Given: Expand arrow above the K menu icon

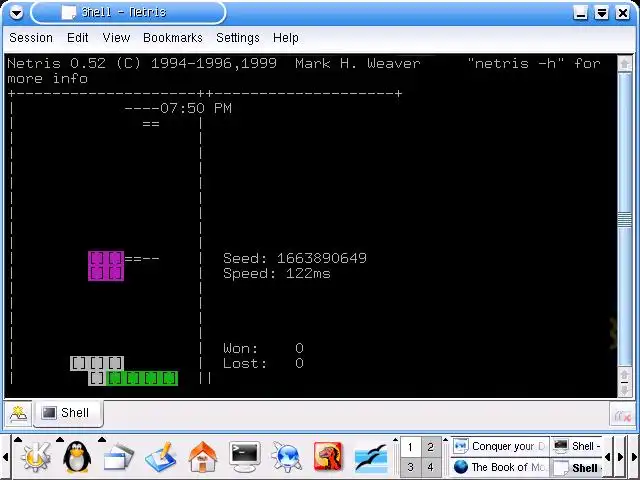Looking at the screenshot, I should point(18,440).
